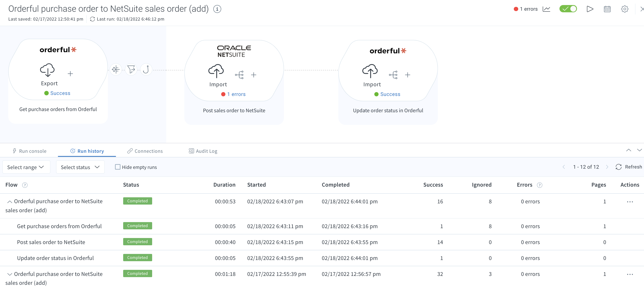Check the Hide empty runs checkbox

coord(118,167)
